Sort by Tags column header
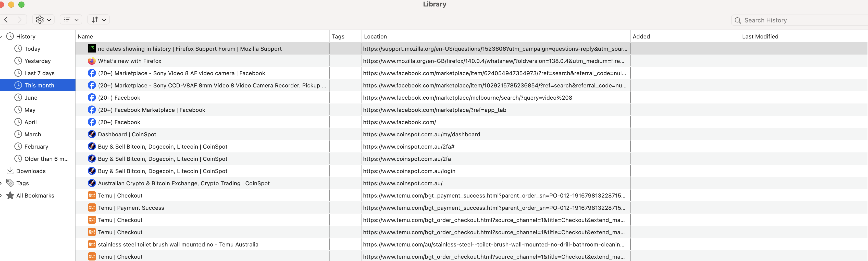The width and height of the screenshot is (868, 261). pos(345,36)
